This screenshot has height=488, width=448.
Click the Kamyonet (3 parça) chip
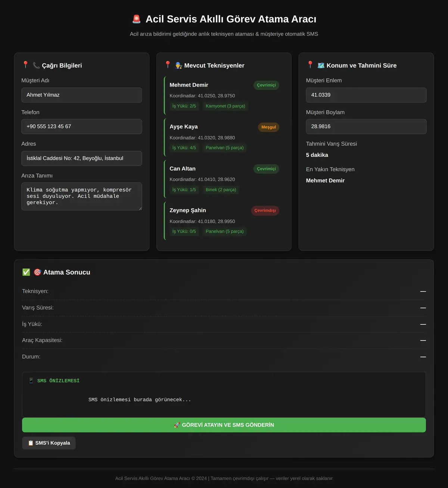coord(225,106)
